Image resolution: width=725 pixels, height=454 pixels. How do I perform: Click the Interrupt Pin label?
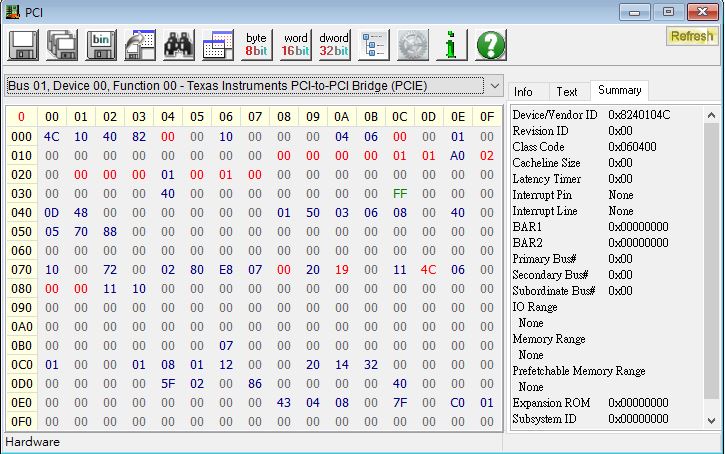click(x=542, y=195)
